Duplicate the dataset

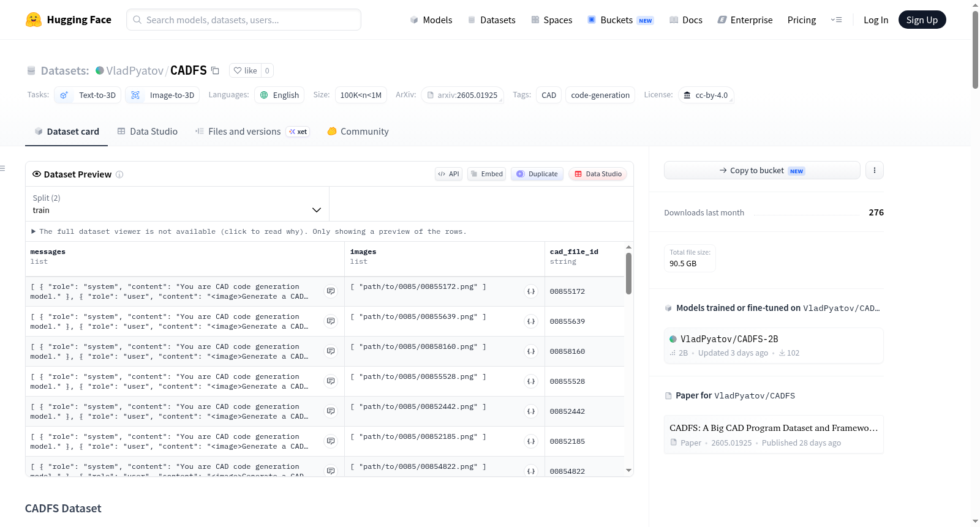537,174
